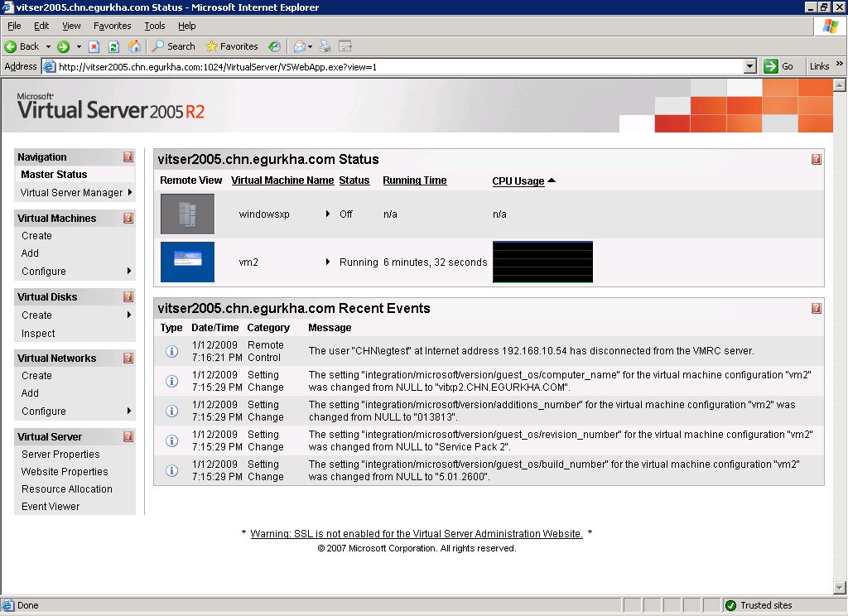This screenshot has width=848, height=616.
Task: Open Server Properties link
Action: [60, 455]
